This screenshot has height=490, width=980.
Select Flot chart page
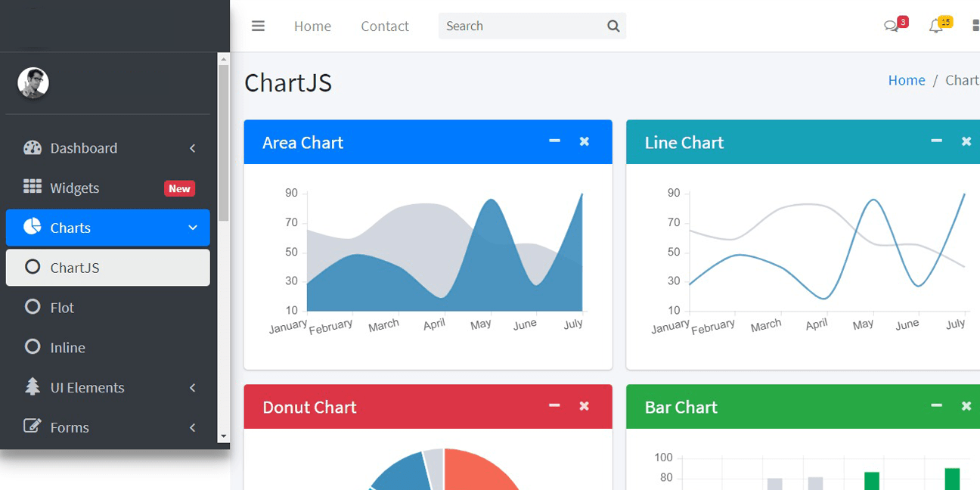(x=108, y=308)
